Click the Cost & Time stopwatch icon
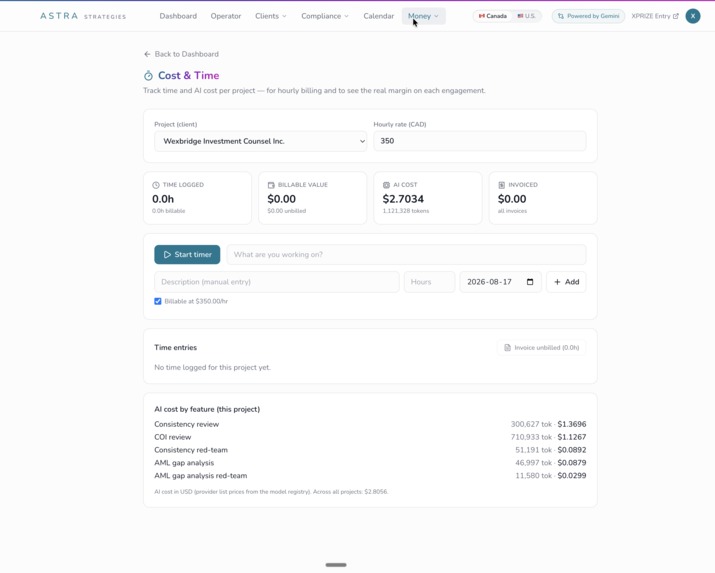This screenshot has height=573, width=715. pos(148,76)
